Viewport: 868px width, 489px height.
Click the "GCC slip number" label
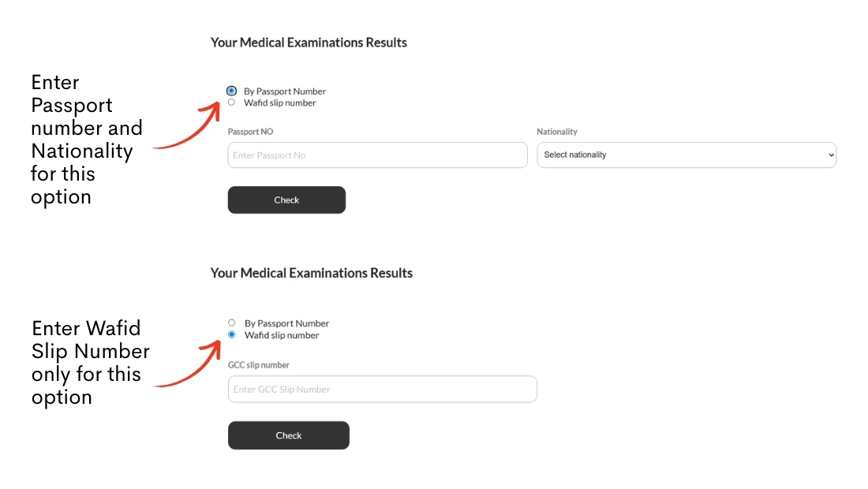point(258,364)
